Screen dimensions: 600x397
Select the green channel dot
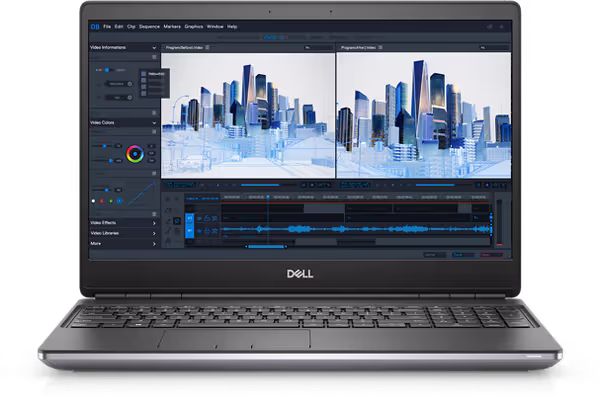tap(111, 201)
